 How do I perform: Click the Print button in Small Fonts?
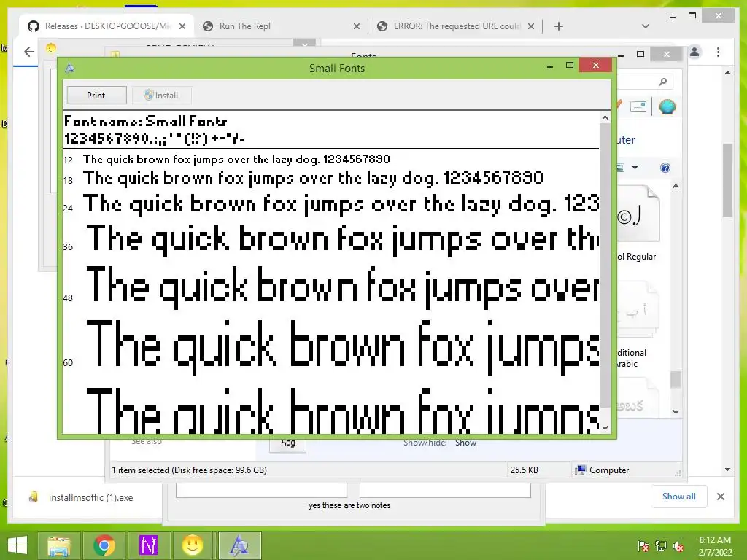tap(97, 96)
